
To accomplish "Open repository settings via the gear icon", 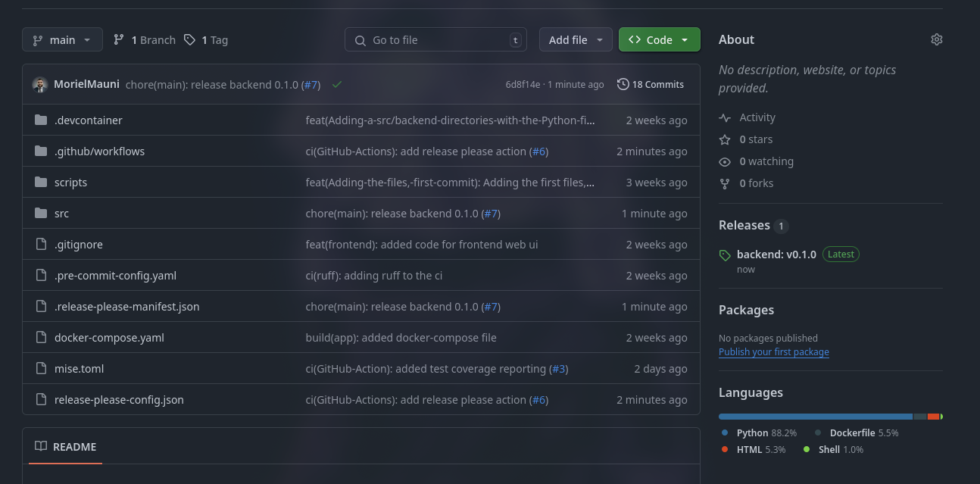I will click(x=937, y=39).
